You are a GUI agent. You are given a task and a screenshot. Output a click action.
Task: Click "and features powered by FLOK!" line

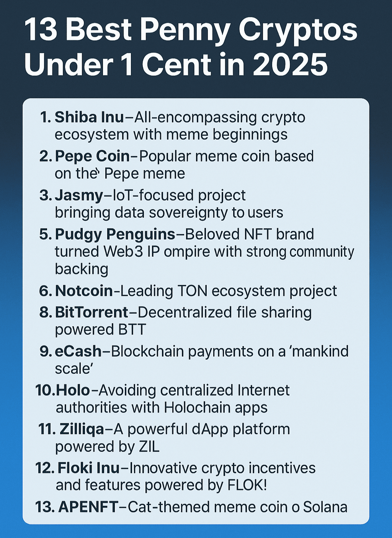click(161, 485)
